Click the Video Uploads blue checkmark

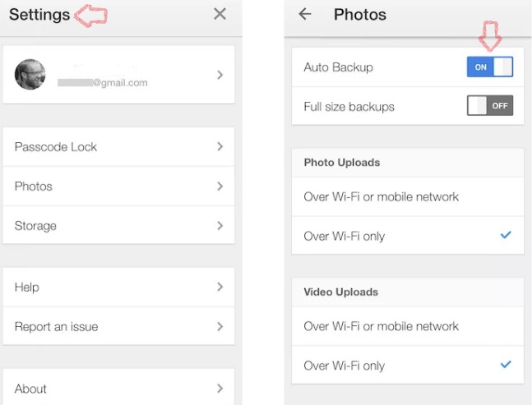click(x=506, y=365)
